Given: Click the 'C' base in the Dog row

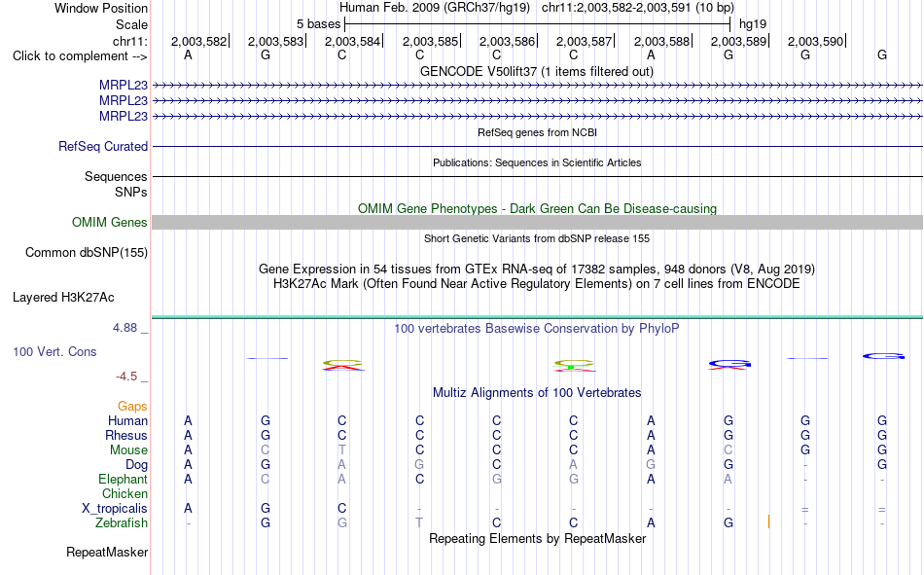Looking at the screenshot, I should (497, 465).
